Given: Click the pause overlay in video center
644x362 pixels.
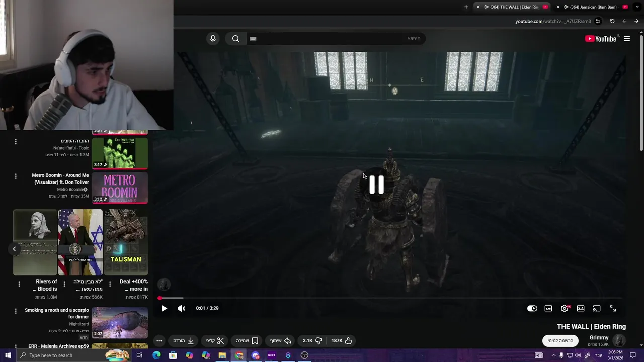Looking at the screenshot, I should [x=377, y=185].
